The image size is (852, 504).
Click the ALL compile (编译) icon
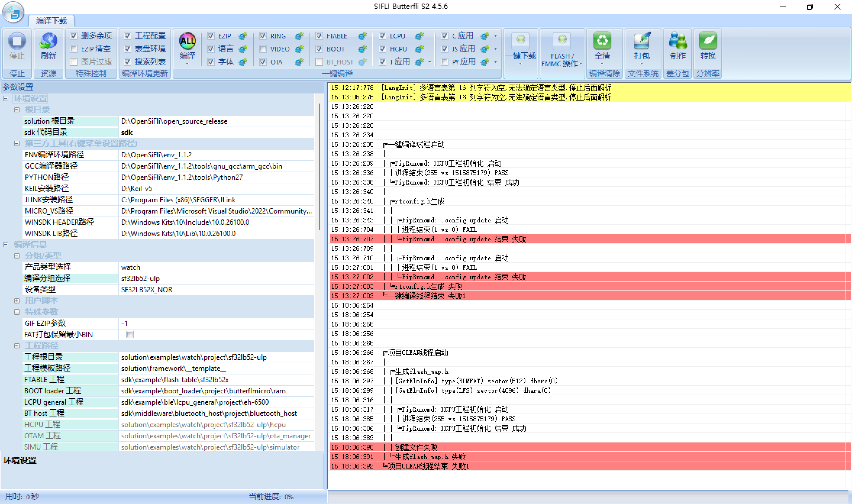click(187, 41)
